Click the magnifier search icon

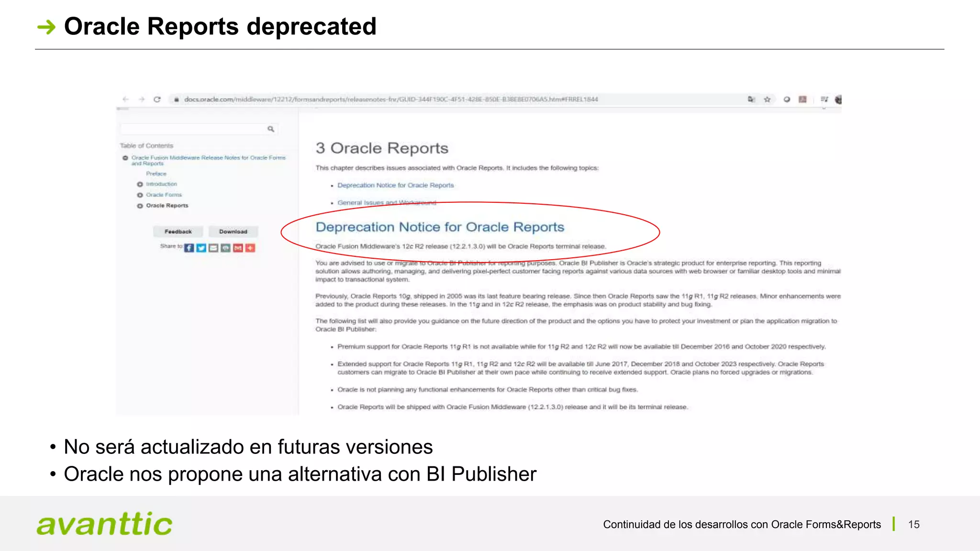[271, 129]
